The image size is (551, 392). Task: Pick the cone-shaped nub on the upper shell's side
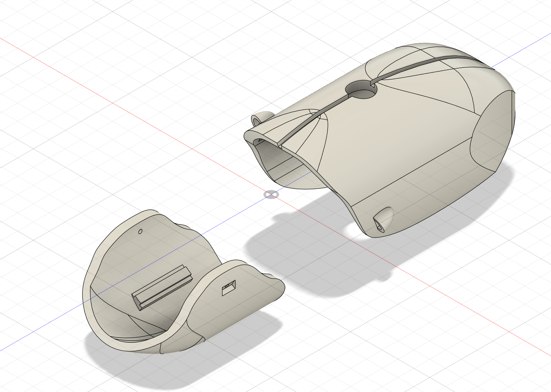(x=383, y=219)
